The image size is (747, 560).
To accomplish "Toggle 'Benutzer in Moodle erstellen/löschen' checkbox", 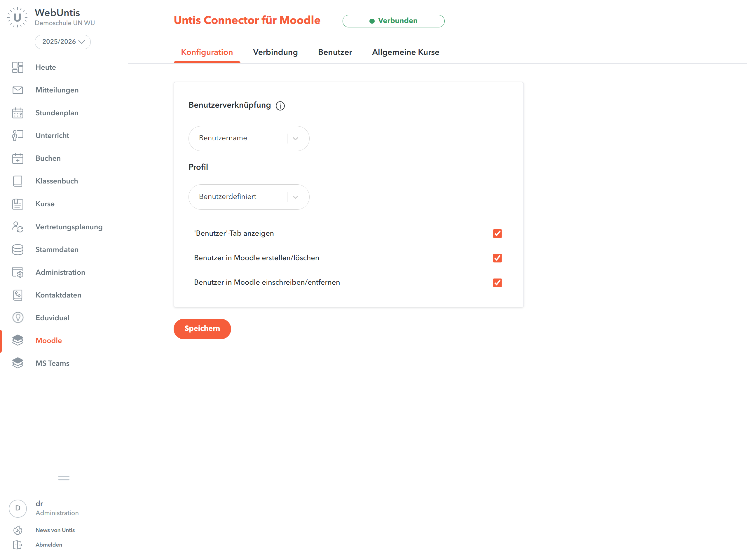I will pyautogui.click(x=497, y=258).
